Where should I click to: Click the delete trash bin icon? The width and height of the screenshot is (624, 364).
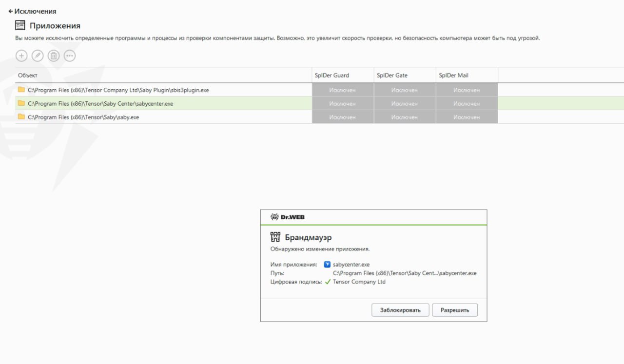pyautogui.click(x=54, y=56)
